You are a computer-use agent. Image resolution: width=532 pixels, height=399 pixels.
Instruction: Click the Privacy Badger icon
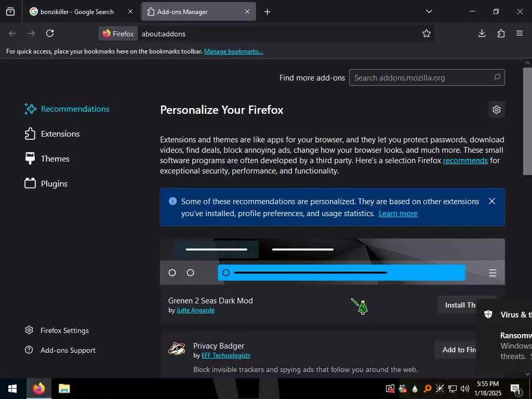177,349
